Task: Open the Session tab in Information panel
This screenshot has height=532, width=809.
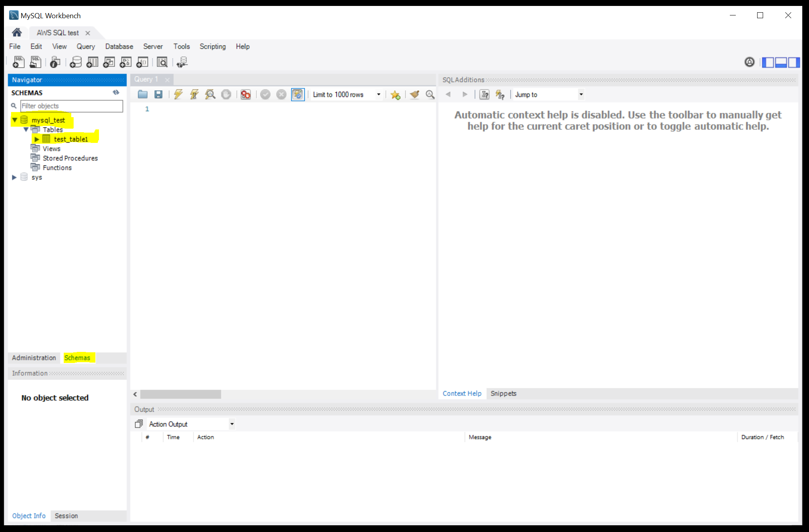Action: coord(66,516)
